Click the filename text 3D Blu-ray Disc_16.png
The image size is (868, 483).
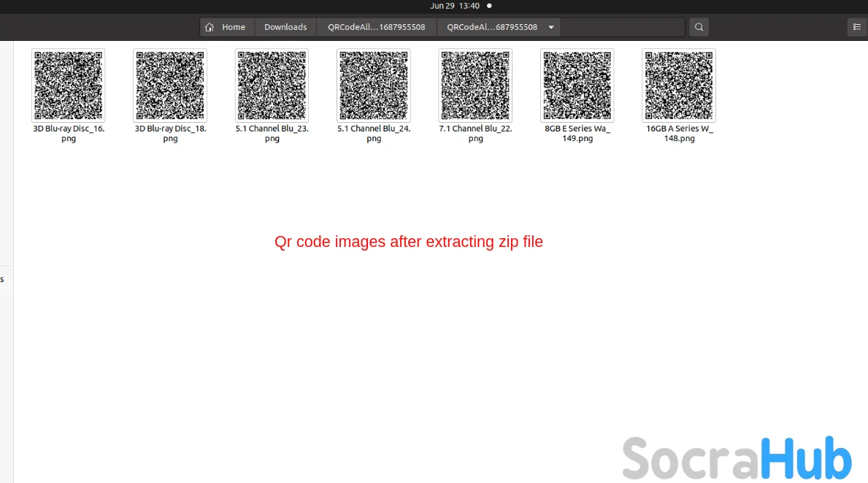[x=69, y=133]
